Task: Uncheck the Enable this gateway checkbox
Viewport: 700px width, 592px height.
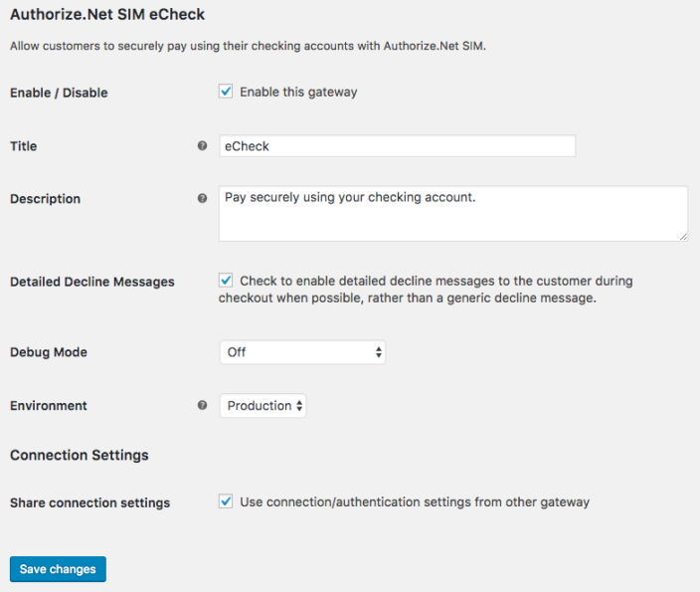Action: (x=226, y=92)
